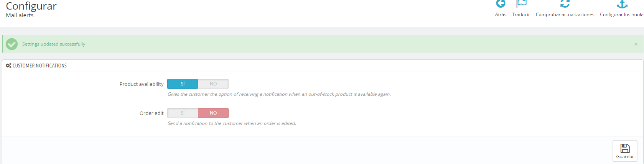Image resolution: width=644 pixels, height=164 pixels.
Task: Select the Atrás text label
Action: point(501,15)
